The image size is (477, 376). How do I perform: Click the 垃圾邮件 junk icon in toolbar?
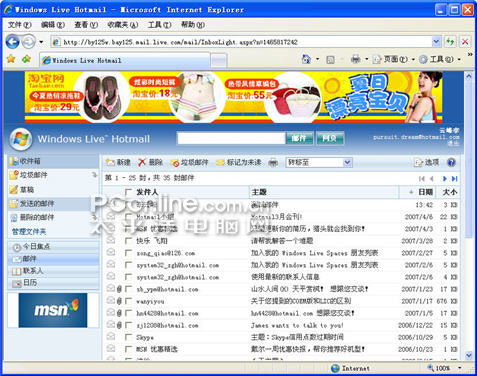[x=175, y=163]
